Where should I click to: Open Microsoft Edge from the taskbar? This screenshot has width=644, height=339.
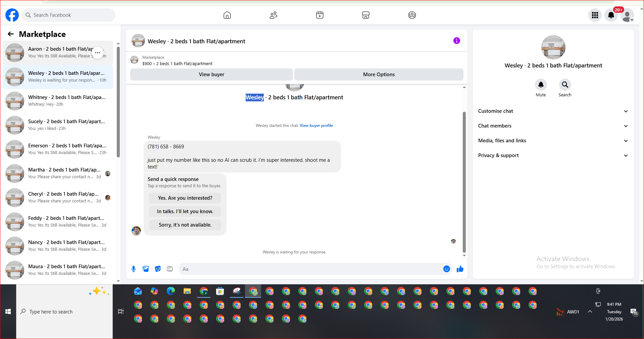[171, 291]
